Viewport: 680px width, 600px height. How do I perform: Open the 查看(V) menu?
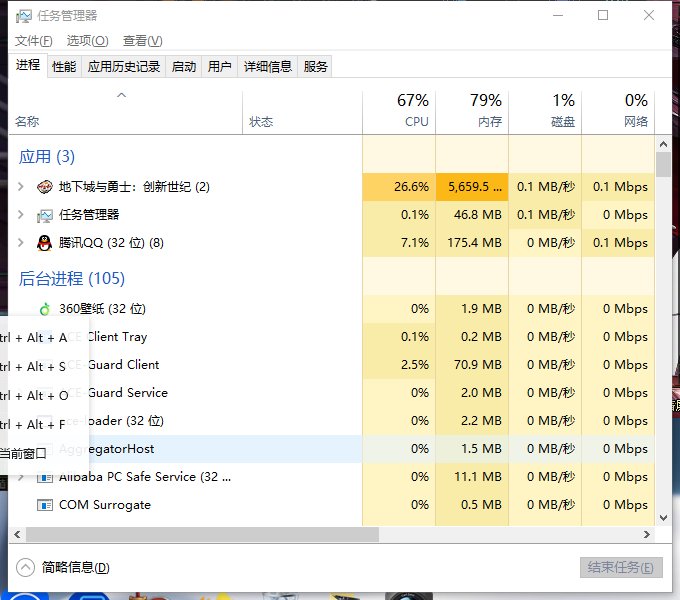point(142,41)
